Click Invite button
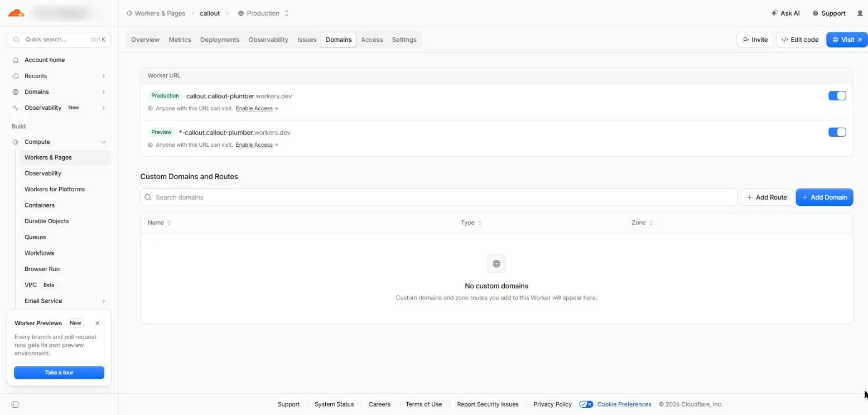The width and height of the screenshot is (868, 415). (x=755, y=40)
